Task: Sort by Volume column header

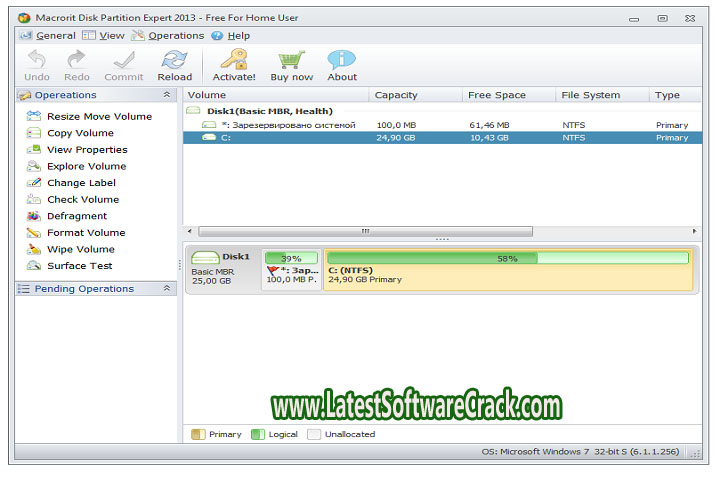Action: point(276,95)
